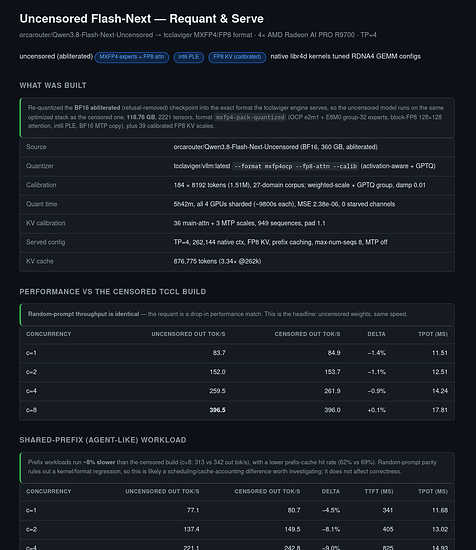Click the Served config row

[237, 242]
